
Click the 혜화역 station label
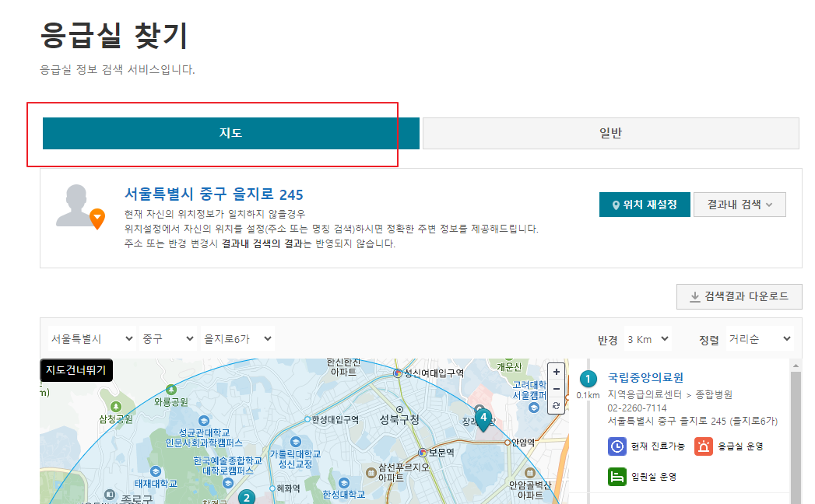(289, 488)
